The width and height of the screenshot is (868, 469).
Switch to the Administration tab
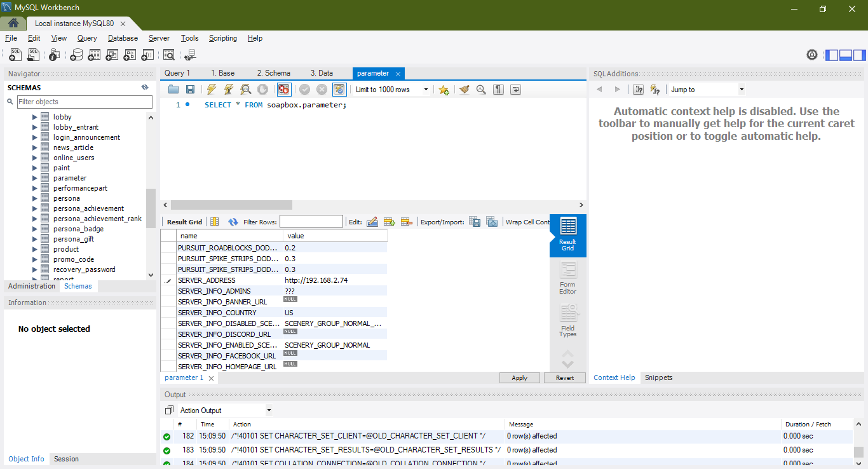click(x=32, y=286)
